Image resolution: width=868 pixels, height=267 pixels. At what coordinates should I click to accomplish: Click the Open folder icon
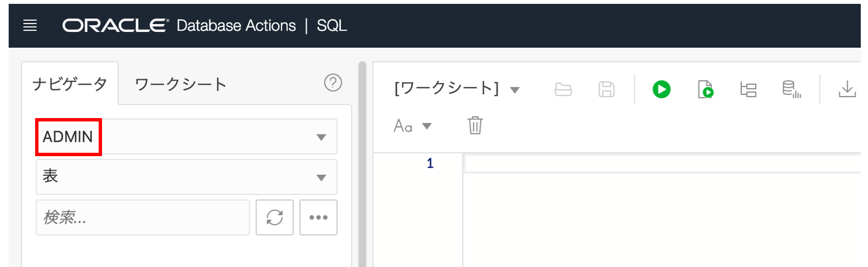point(563,90)
